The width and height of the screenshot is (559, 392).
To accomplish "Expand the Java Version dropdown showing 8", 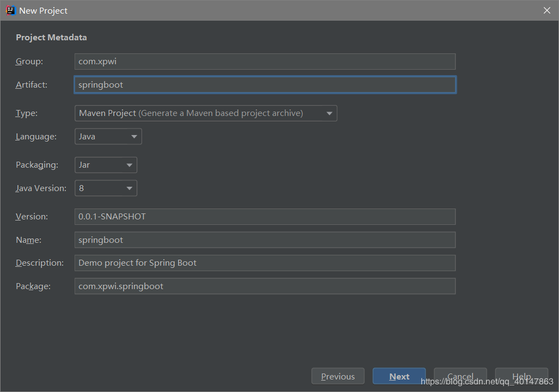I will tap(106, 188).
